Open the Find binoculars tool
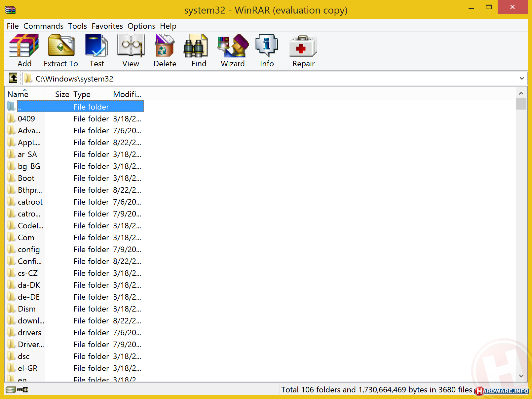This screenshot has height=399, width=532. 199,51
